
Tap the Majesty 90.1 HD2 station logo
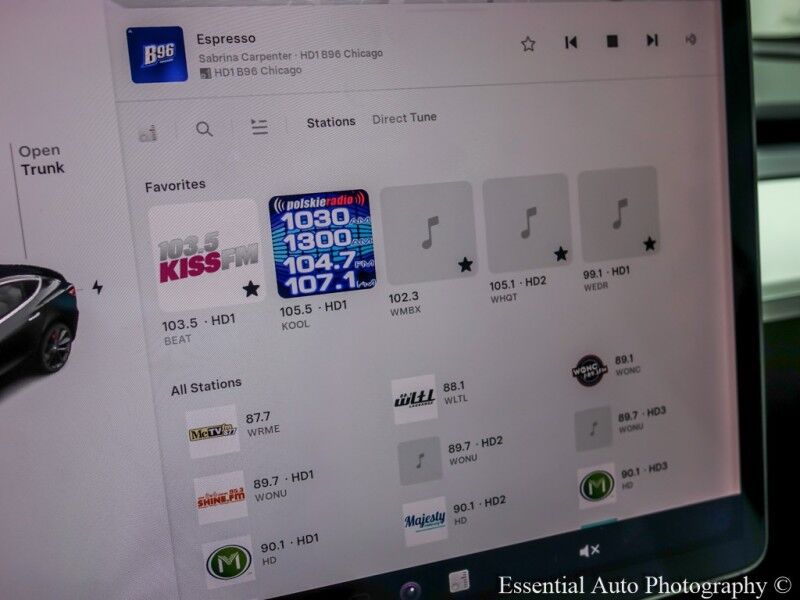pos(425,520)
